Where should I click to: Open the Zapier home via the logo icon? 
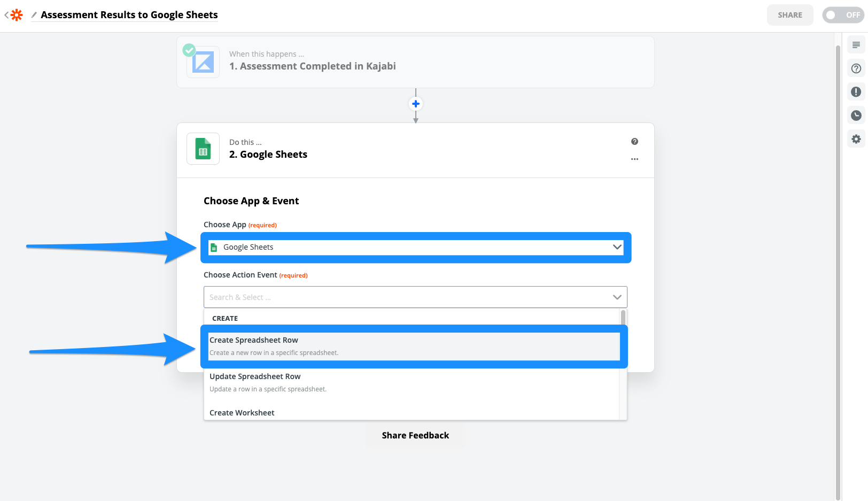pyautogui.click(x=16, y=14)
